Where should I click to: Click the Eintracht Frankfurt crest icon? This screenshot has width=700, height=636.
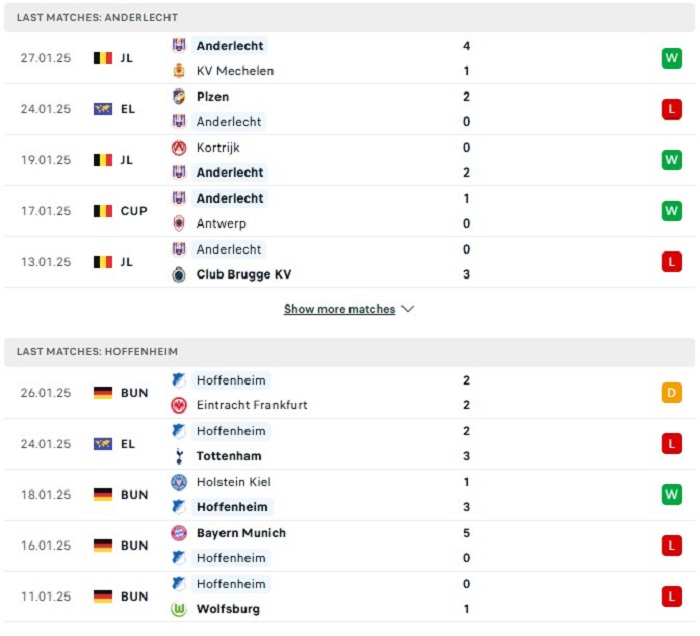point(179,405)
